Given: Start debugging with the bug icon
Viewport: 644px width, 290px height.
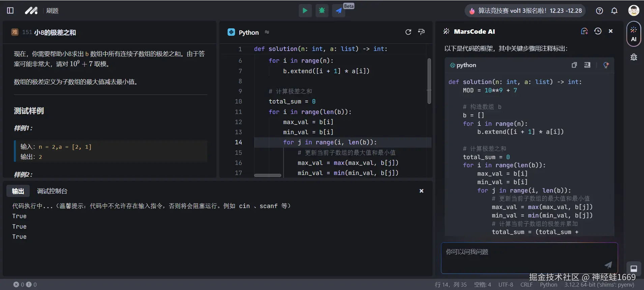Looking at the screenshot, I should (x=322, y=10).
